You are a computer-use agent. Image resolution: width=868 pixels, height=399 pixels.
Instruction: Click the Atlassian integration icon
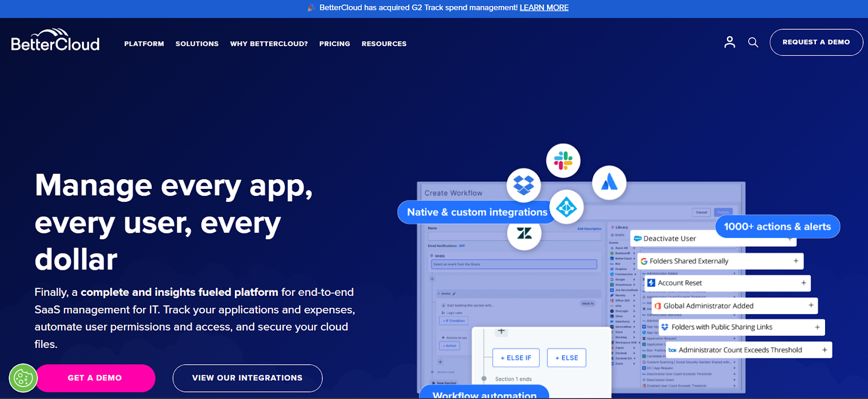point(609,182)
